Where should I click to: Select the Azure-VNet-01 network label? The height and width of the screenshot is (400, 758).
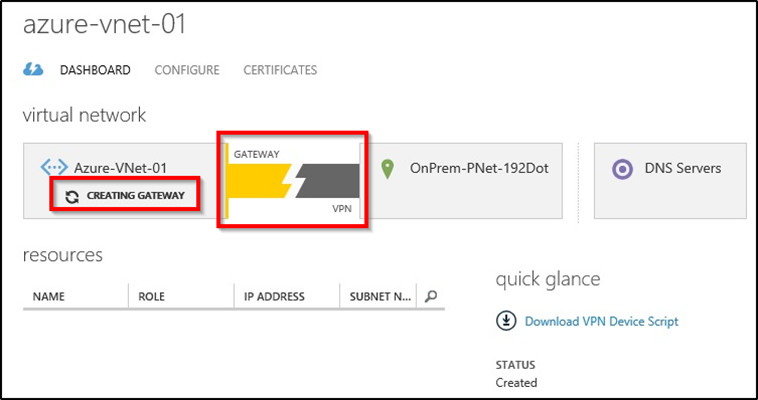click(120, 168)
